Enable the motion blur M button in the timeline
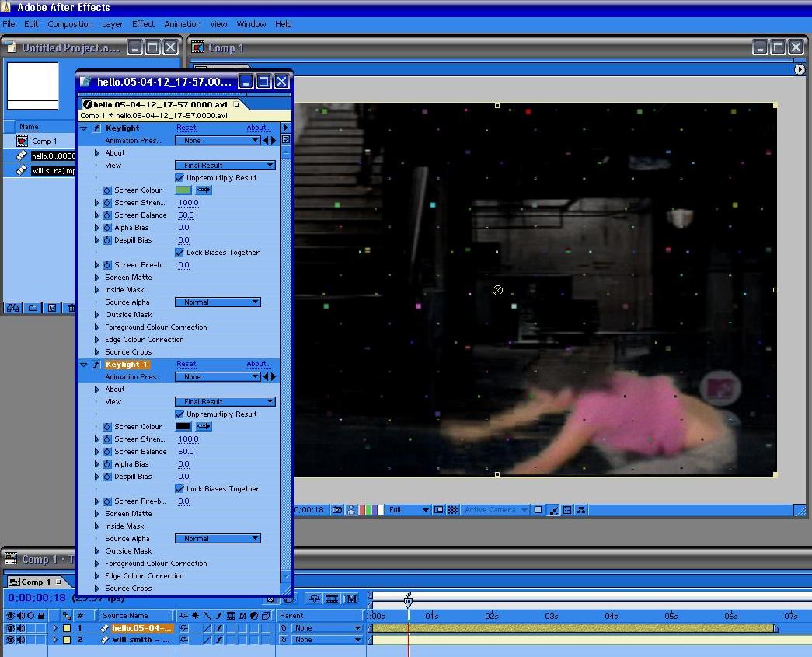 click(350, 599)
